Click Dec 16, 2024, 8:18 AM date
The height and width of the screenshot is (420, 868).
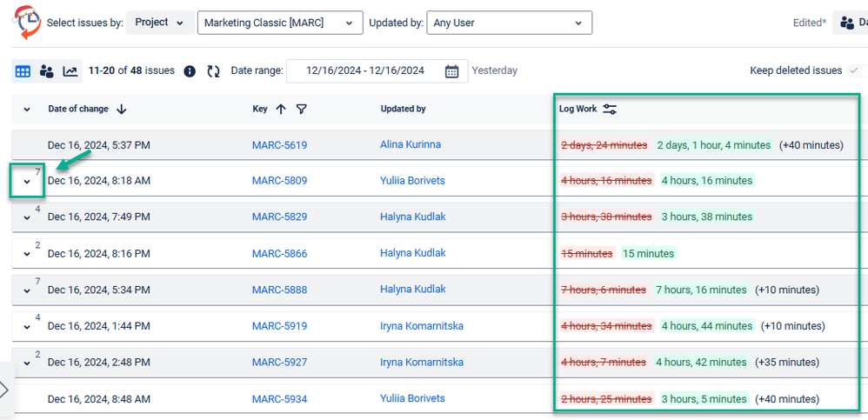click(98, 180)
